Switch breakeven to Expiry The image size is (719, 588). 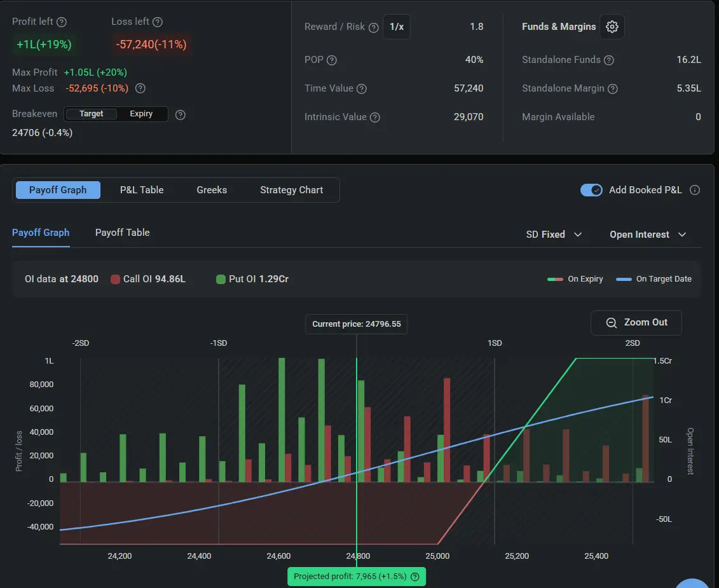[141, 114]
